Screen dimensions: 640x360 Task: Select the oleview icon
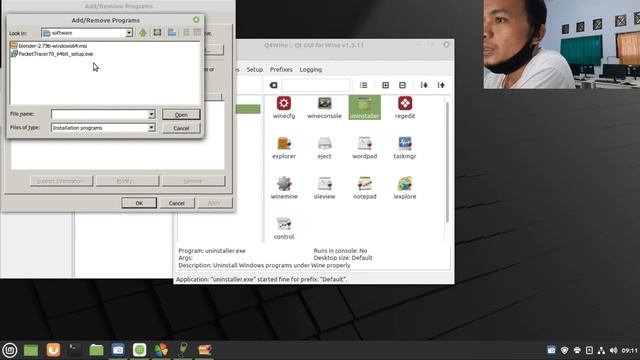click(324, 188)
